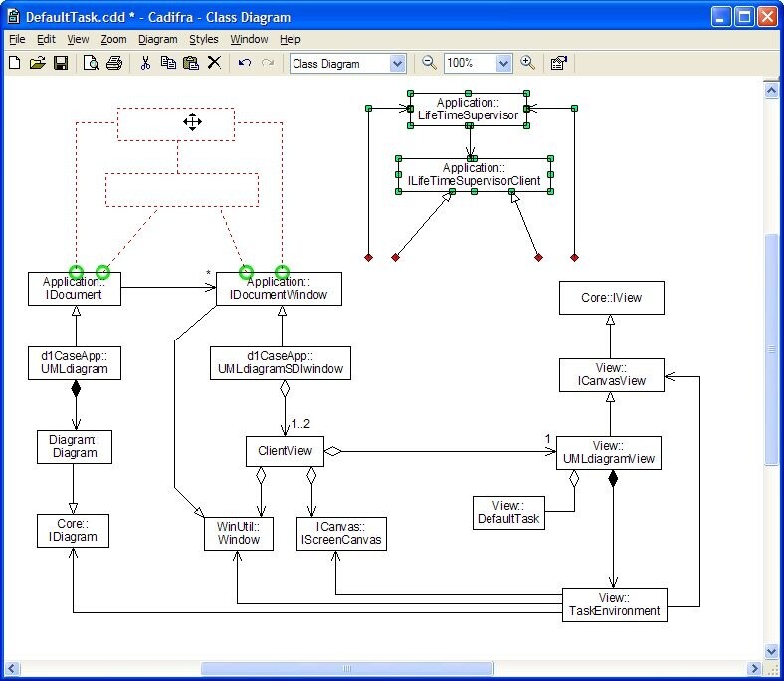Open print preview icon in toolbar
The height and width of the screenshot is (681, 784).
(x=91, y=63)
